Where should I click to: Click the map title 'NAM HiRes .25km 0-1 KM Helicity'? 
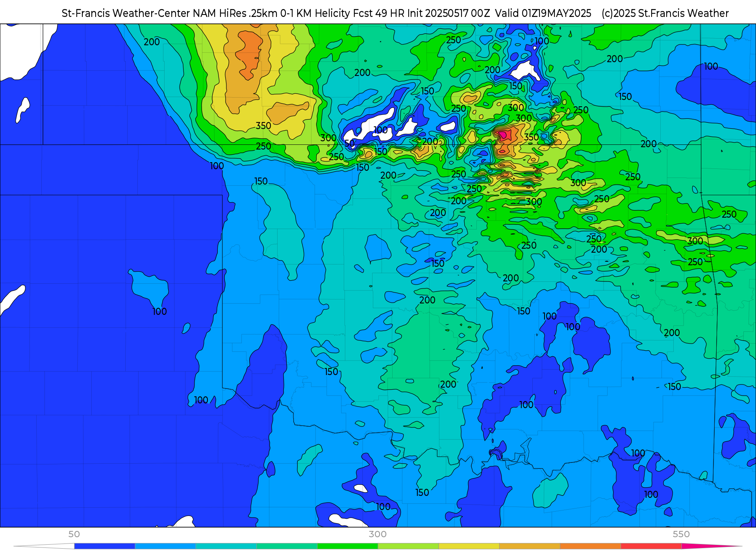click(x=271, y=13)
